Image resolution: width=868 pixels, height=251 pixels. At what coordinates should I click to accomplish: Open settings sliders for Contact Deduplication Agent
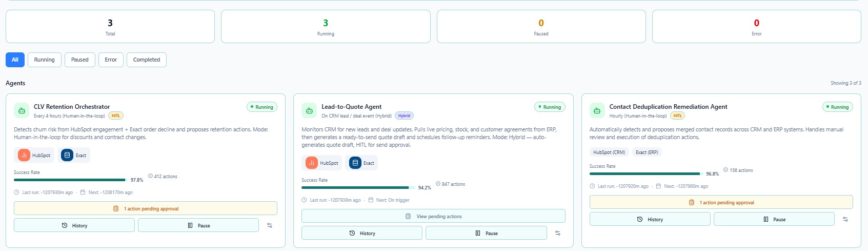click(x=845, y=219)
